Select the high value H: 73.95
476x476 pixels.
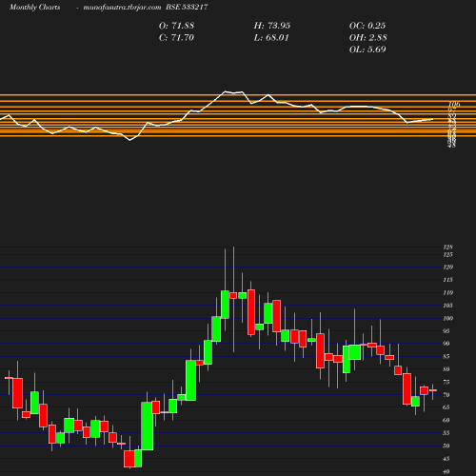pyautogui.click(x=272, y=26)
